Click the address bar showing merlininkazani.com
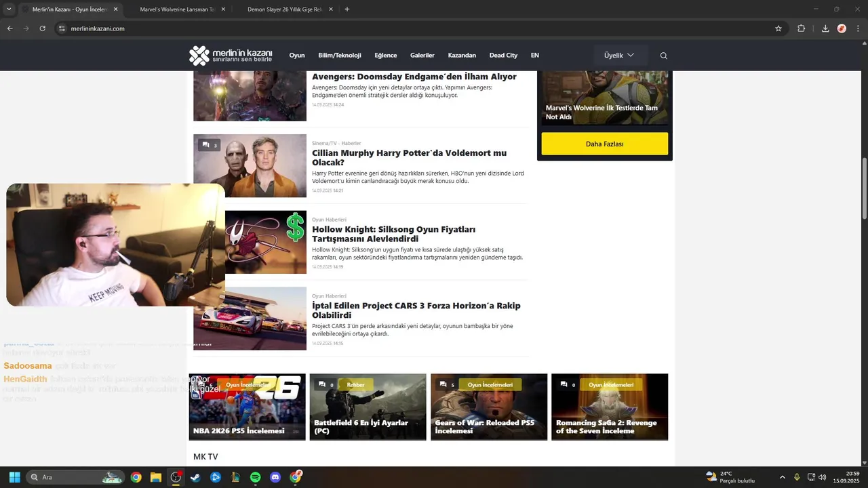Image resolution: width=868 pixels, height=488 pixels. click(x=420, y=28)
